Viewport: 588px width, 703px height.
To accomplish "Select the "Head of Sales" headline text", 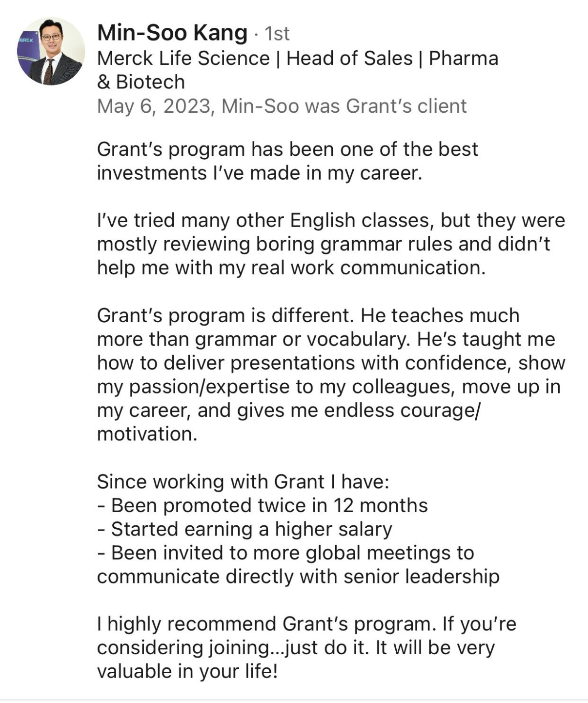I will [349, 58].
